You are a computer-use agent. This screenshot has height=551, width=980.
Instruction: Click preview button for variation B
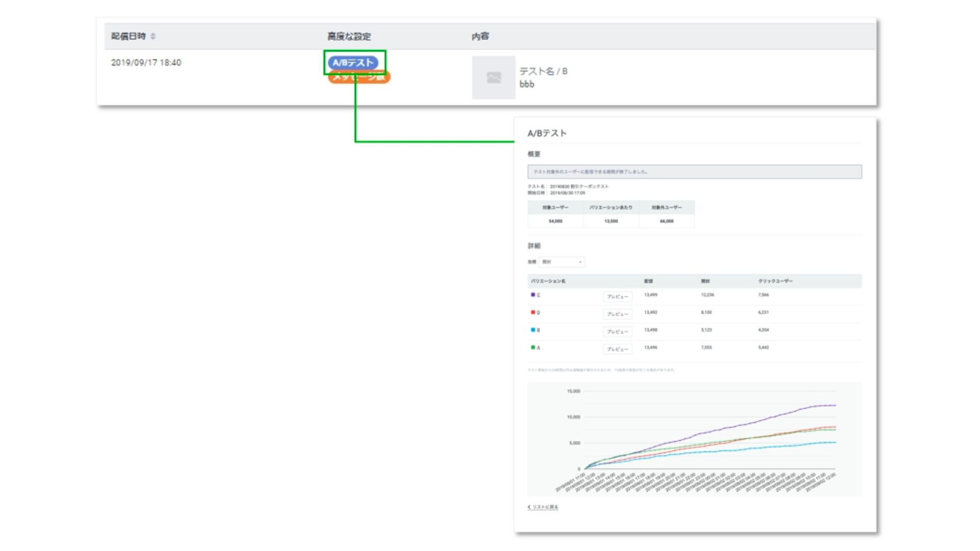617,332
